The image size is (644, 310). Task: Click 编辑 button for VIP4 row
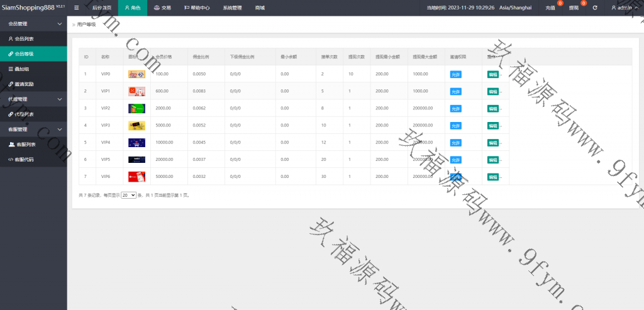(492, 143)
